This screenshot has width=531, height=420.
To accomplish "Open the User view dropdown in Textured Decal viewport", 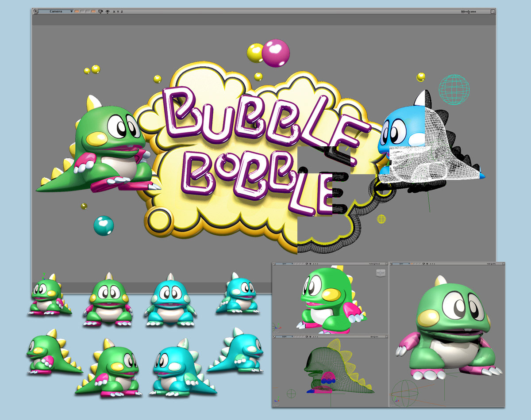I will (284, 263).
